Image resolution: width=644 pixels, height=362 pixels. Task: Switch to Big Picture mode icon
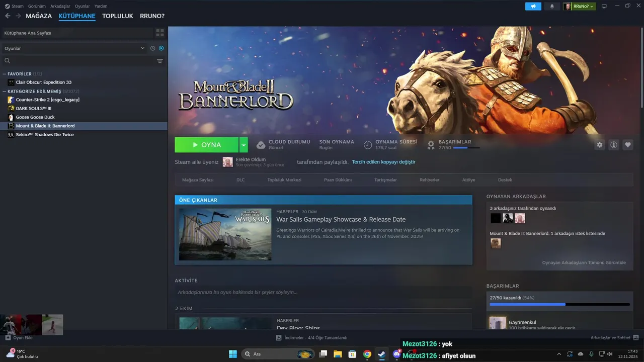pyautogui.click(x=604, y=7)
